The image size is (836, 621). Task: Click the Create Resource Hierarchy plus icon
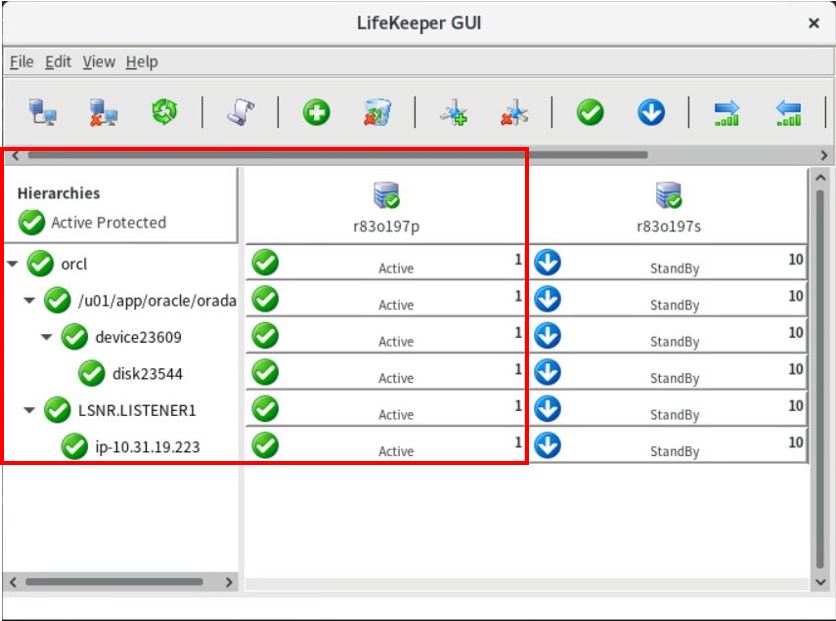coord(317,112)
